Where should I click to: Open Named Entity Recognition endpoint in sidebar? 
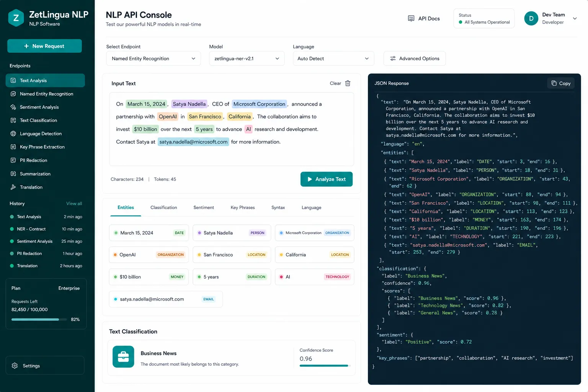pos(45,94)
